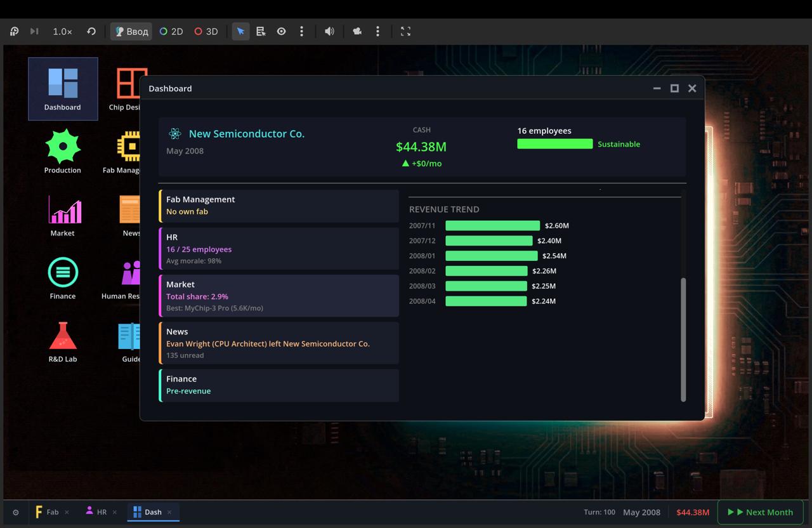
Task: Click the Dashboard panel's vertical scrollbar
Action: (683, 340)
